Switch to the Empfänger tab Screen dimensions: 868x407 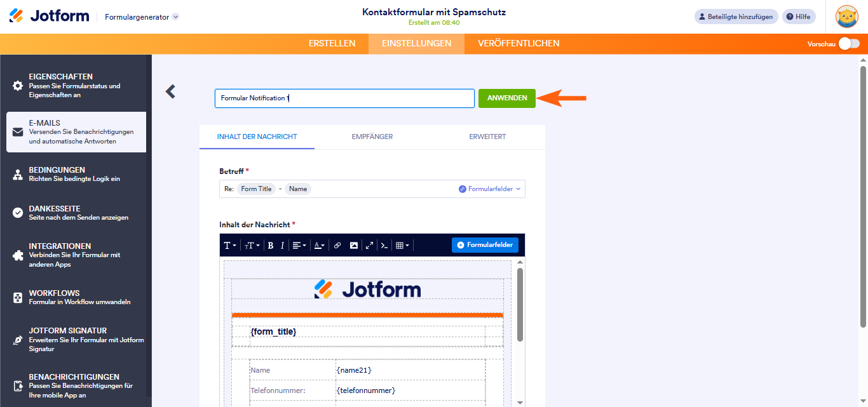click(x=372, y=137)
